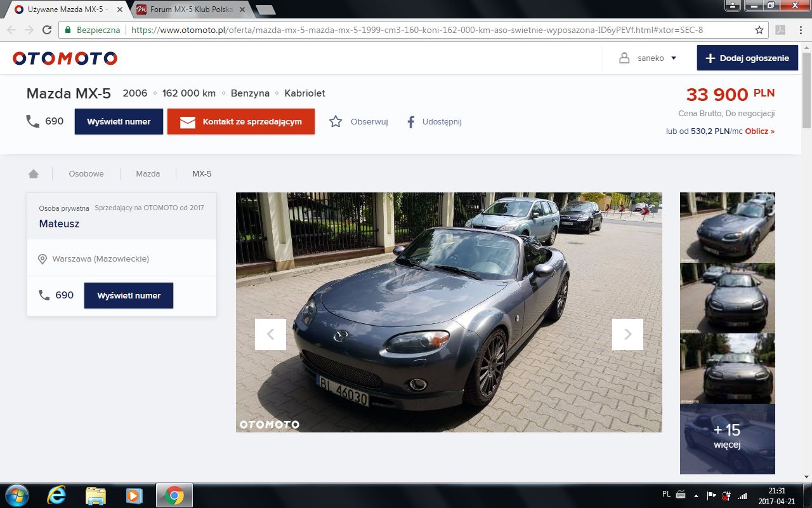Click the OTOMOTO logo
Image resolution: width=812 pixels, height=508 pixels.
(65, 58)
